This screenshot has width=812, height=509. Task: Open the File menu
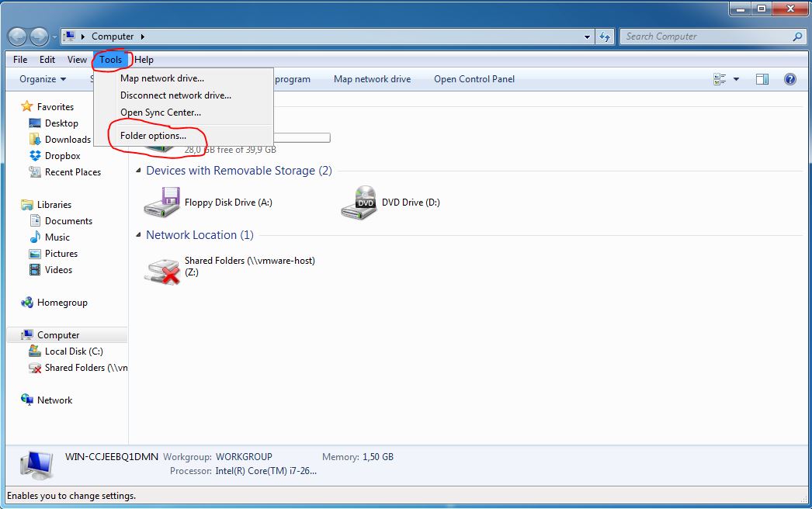(20, 60)
